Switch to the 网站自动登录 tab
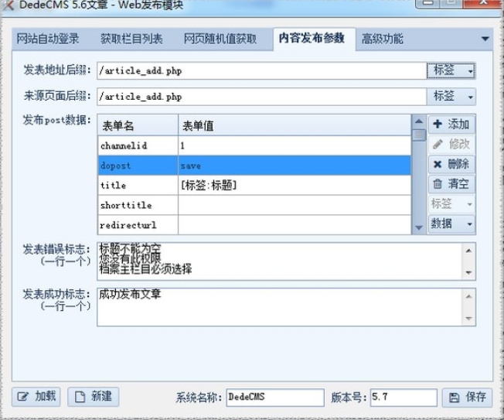The image size is (504, 420). point(48,39)
